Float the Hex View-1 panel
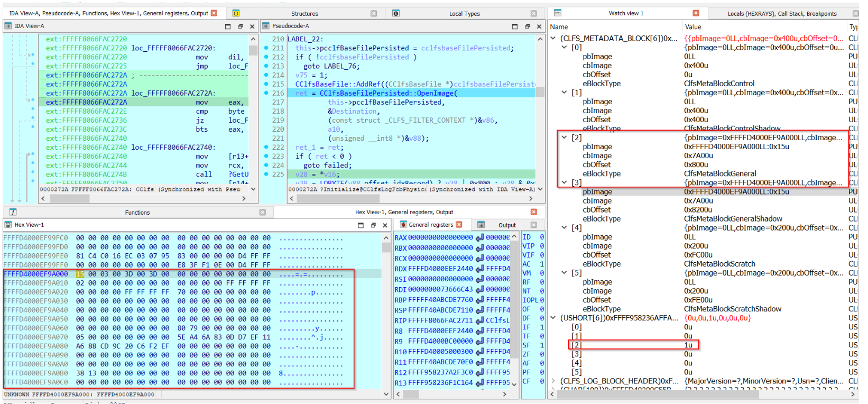The width and height of the screenshot is (868, 404). click(373, 225)
